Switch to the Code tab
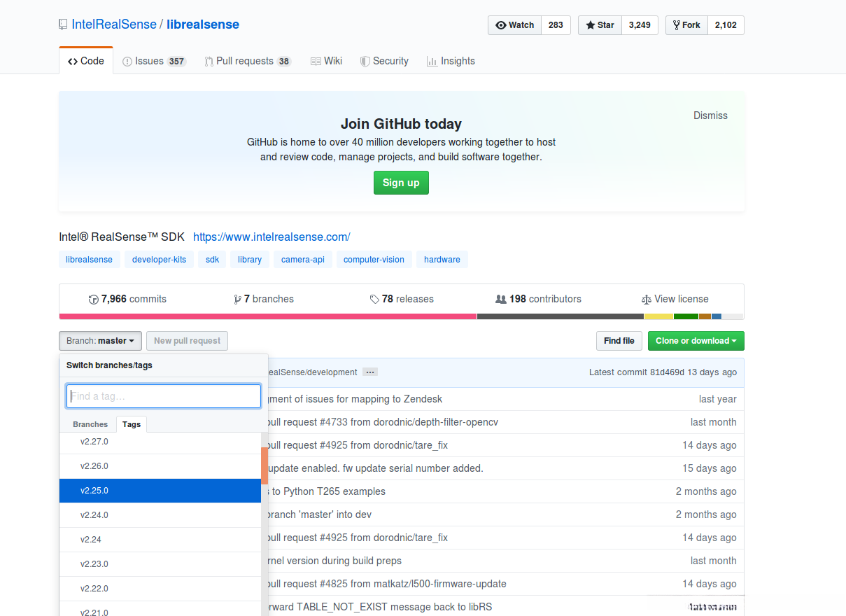 86,61
